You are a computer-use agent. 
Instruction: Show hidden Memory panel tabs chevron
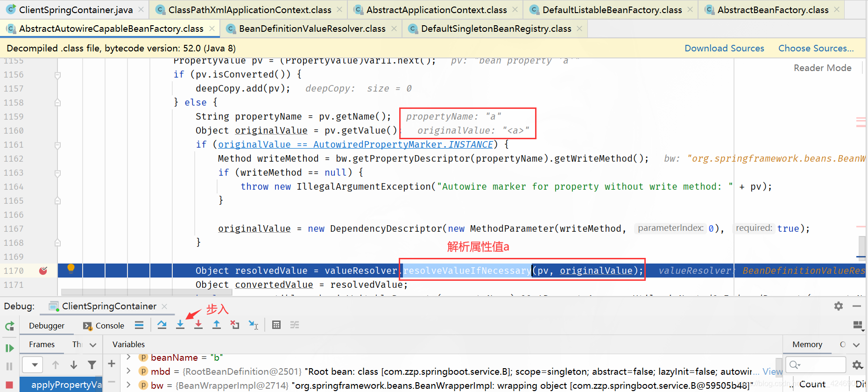pyautogui.click(x=856, y=345)
